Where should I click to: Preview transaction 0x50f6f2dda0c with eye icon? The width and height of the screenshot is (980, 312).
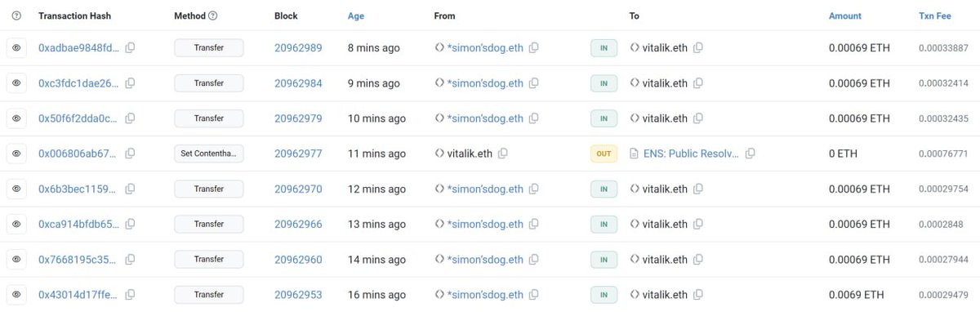point(16,118)
